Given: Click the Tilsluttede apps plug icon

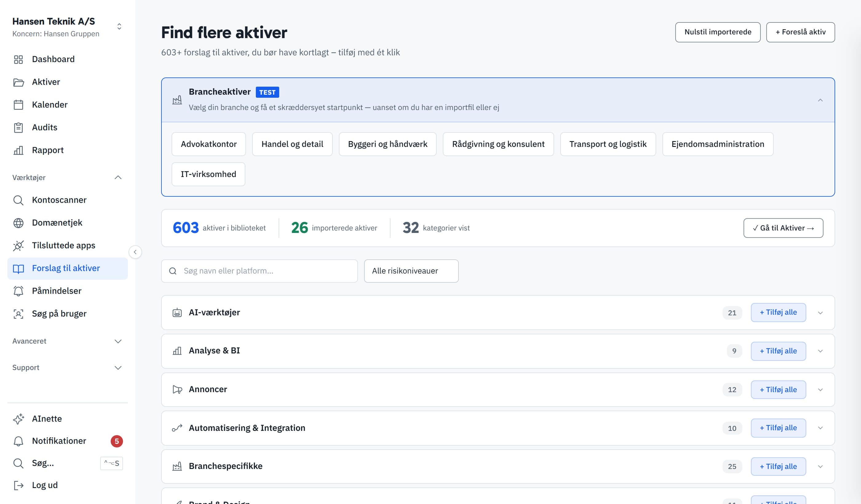Looking at the screenshot, I should click(x=18, y=246).
